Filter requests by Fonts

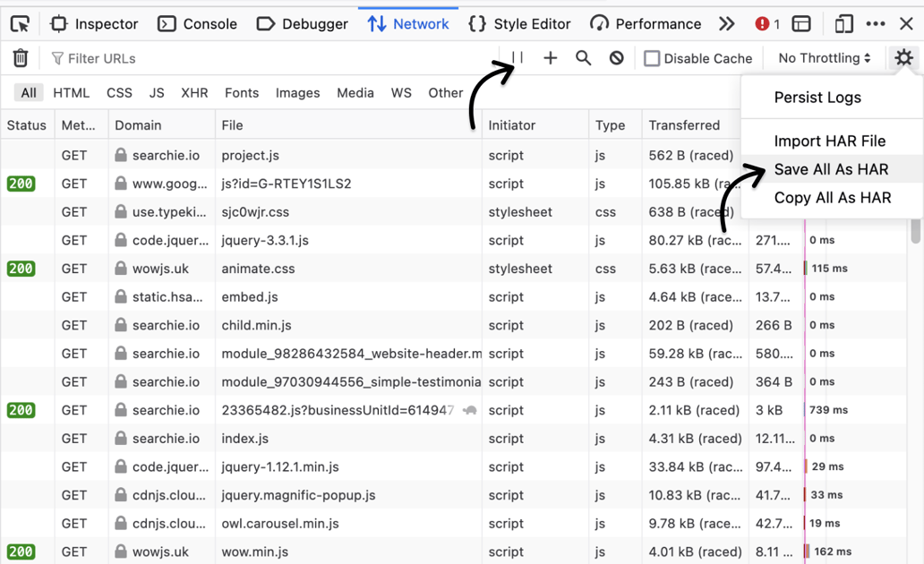(242, 92)
